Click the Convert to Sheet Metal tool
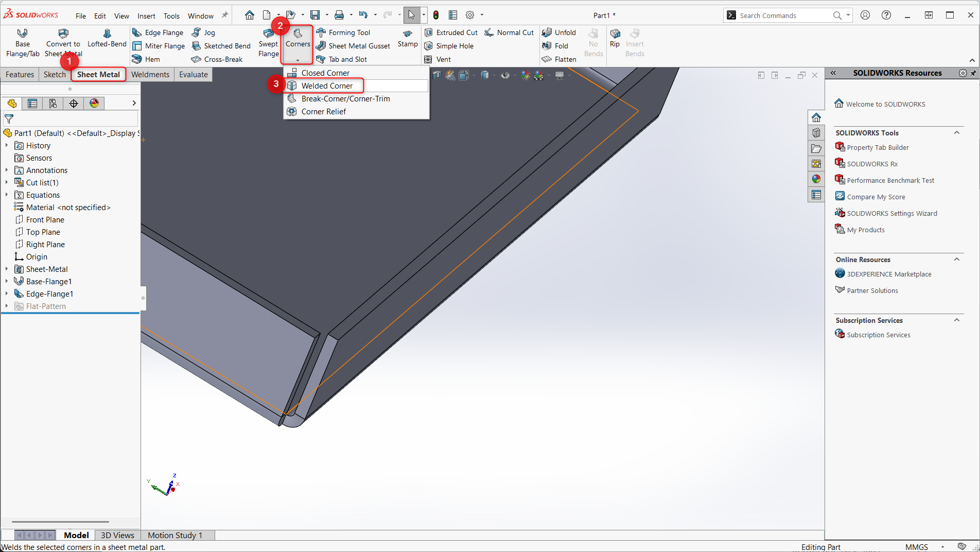The width and height of the screenshot is (980, 552). [63, 43]
